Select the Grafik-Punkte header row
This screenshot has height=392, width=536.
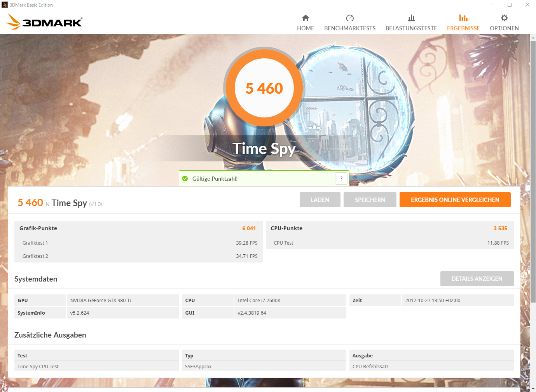[x=138, y=228]
